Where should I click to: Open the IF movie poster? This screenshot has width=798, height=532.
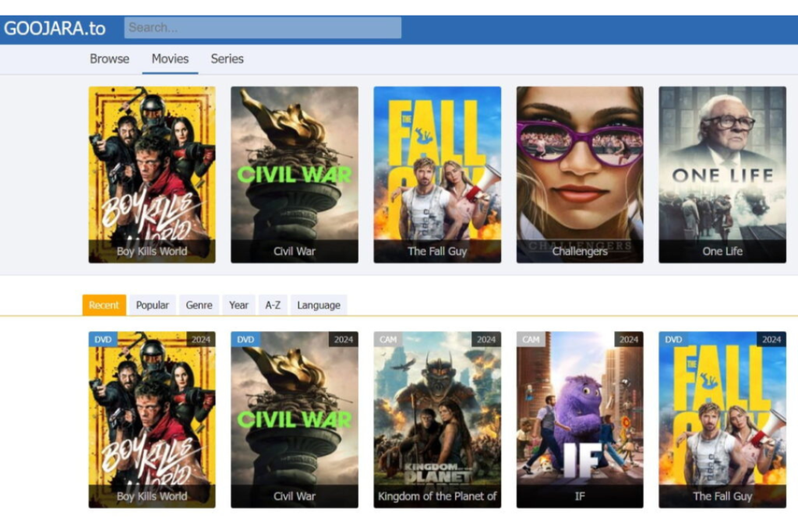click(x=580, y=420)
